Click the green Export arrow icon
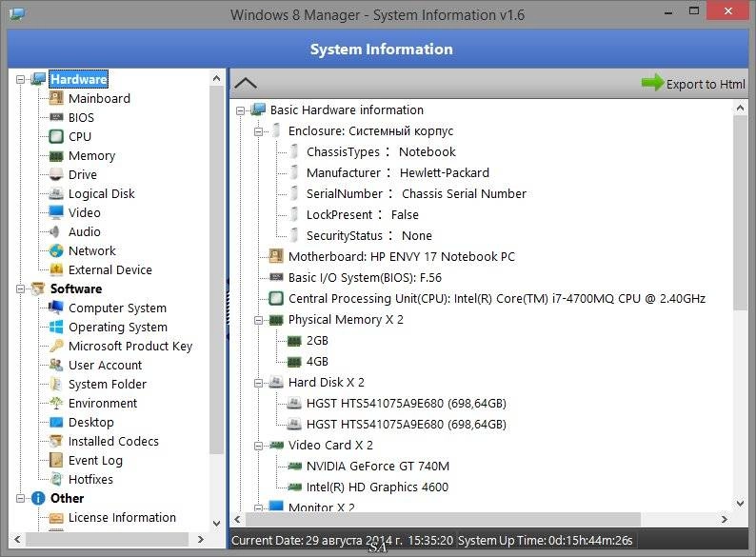Screen dimensions: 756x557 [653, 83]
